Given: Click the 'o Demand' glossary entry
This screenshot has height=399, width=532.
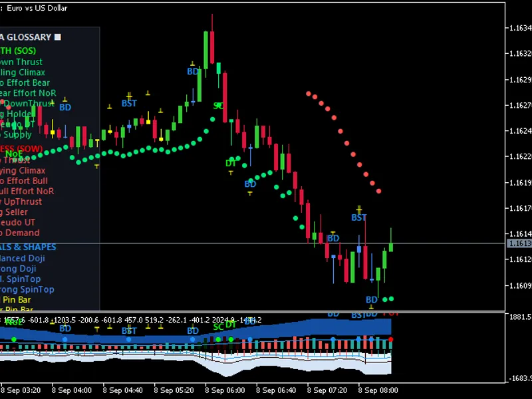Looking at the screenshot, I should 20,233.
